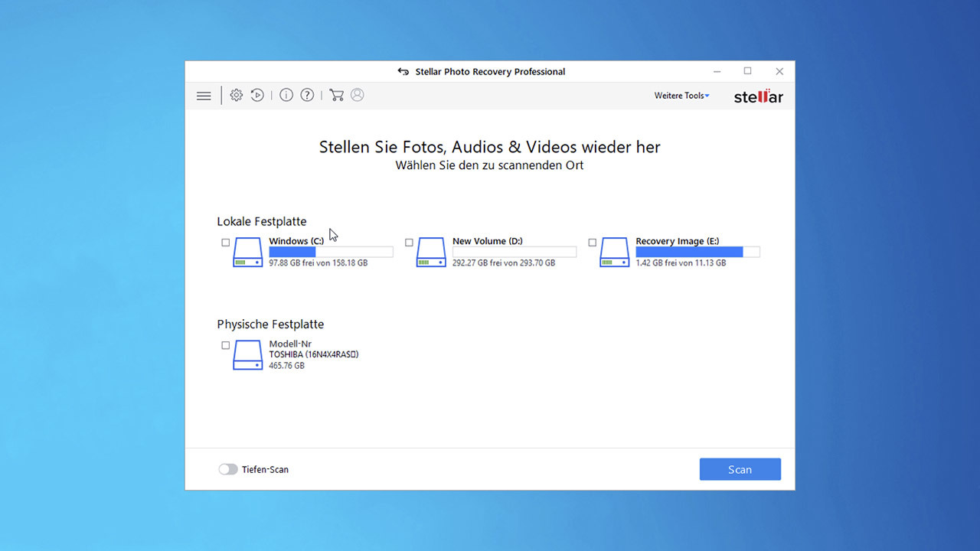The height and width of the screenshot is (551, 980).
Task: Click the New Volume (D:) drive icon
Action: coord(431,252)
